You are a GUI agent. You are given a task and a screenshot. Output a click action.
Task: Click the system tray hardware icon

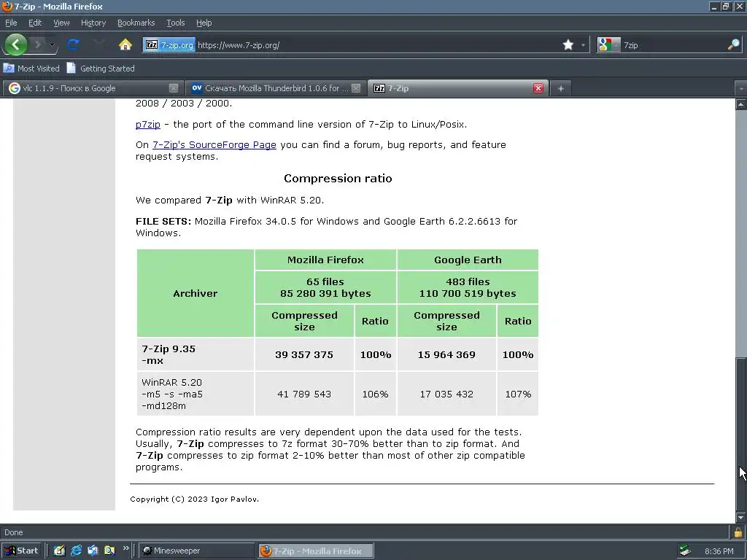pos(684,551)
